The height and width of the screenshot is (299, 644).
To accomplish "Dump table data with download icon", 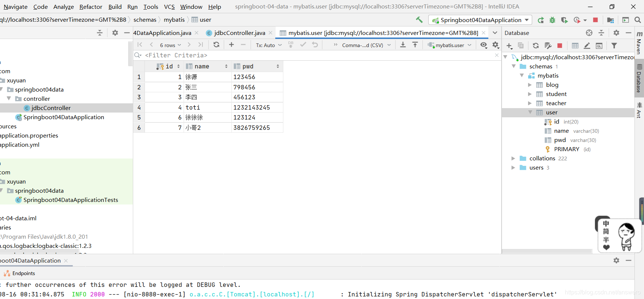I will [403, 45].
